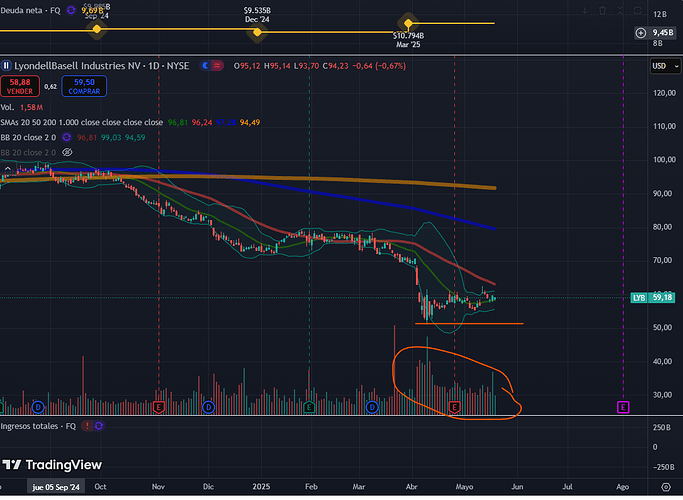Open the green earnings E marker at Feb
683x500 pixels.
309,408
